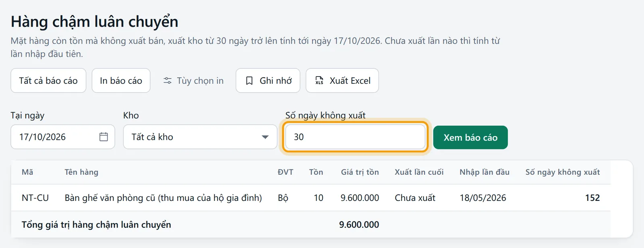Click the In báo cáo button
The image size is (644, 248).
tap(121, 81)
